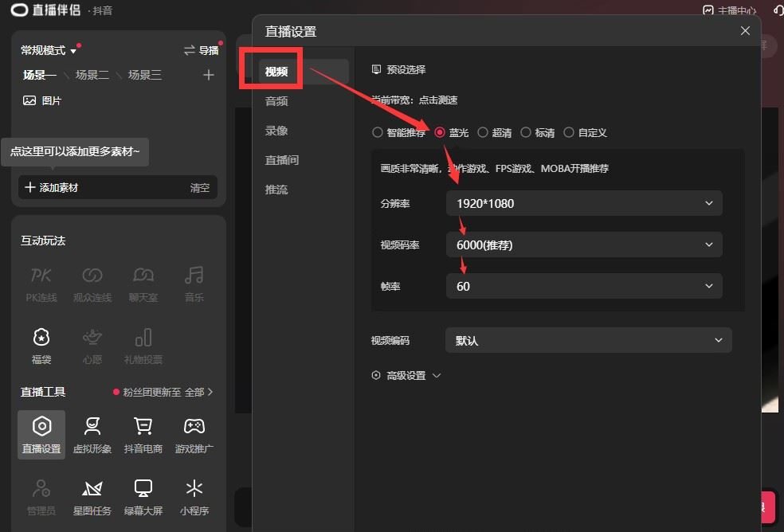Open the 星图任务 tool
The width and height of the screenshot is (784, 532).
pyautogui.click(x=92, y=497)
